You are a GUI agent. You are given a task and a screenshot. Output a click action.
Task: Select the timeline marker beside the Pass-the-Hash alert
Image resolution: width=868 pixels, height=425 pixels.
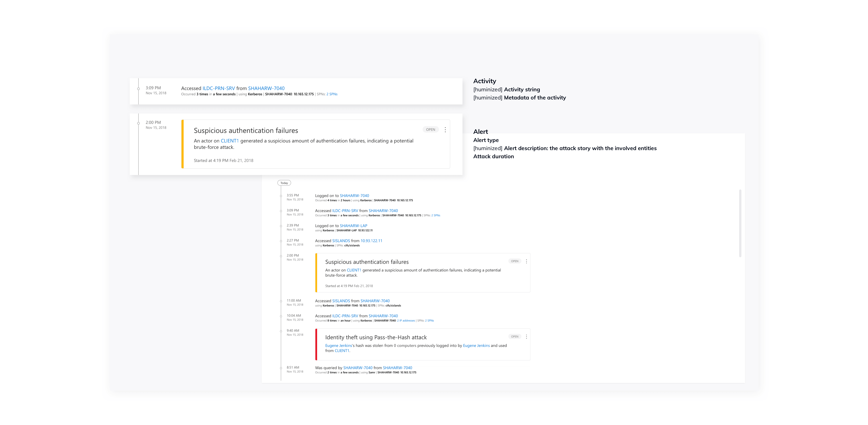click(x=281, y=331)
